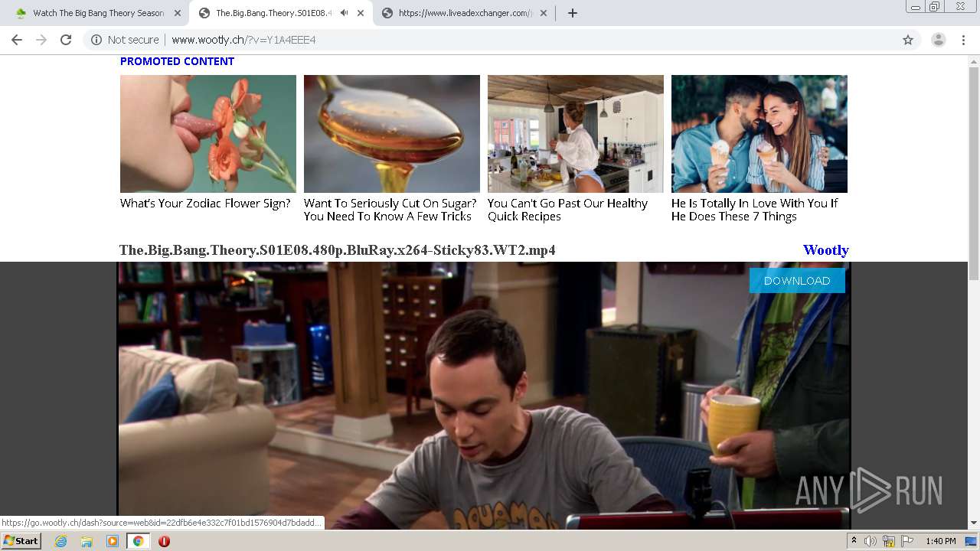980x551 pixels.
Task: Open the couple with ice cream ad image
Action: point(759,134)
